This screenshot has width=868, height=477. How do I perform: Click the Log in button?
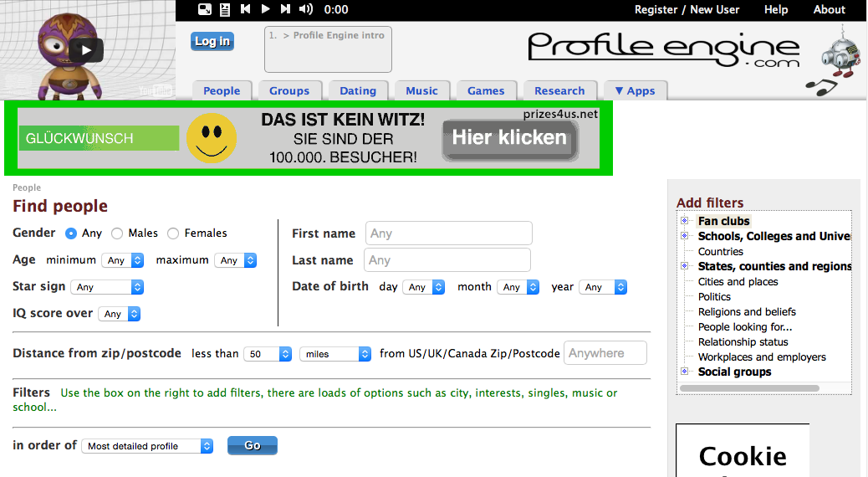(212, 41)
